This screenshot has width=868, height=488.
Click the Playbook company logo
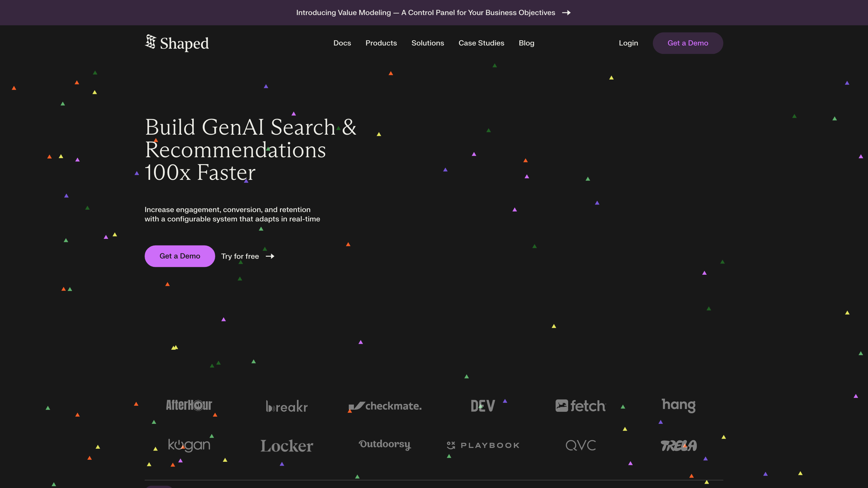pos(483,445)
